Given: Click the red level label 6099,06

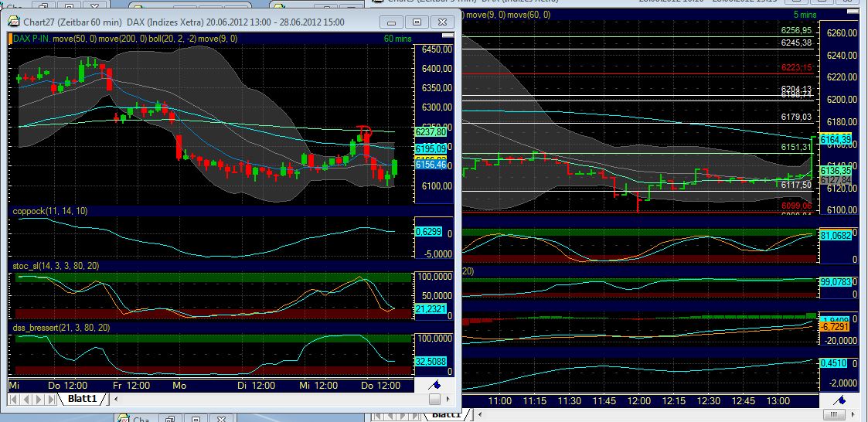Looking at the screenshot, I should pos(796,205).
